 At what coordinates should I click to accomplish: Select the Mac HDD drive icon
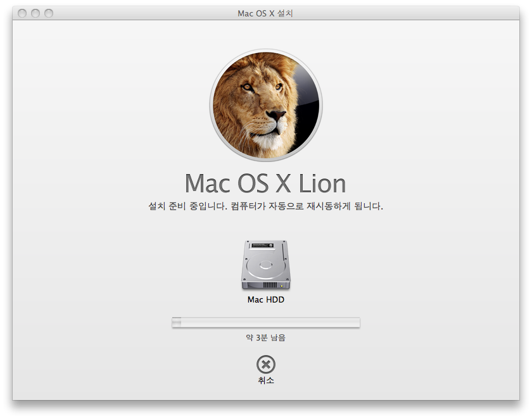point(265,265)
